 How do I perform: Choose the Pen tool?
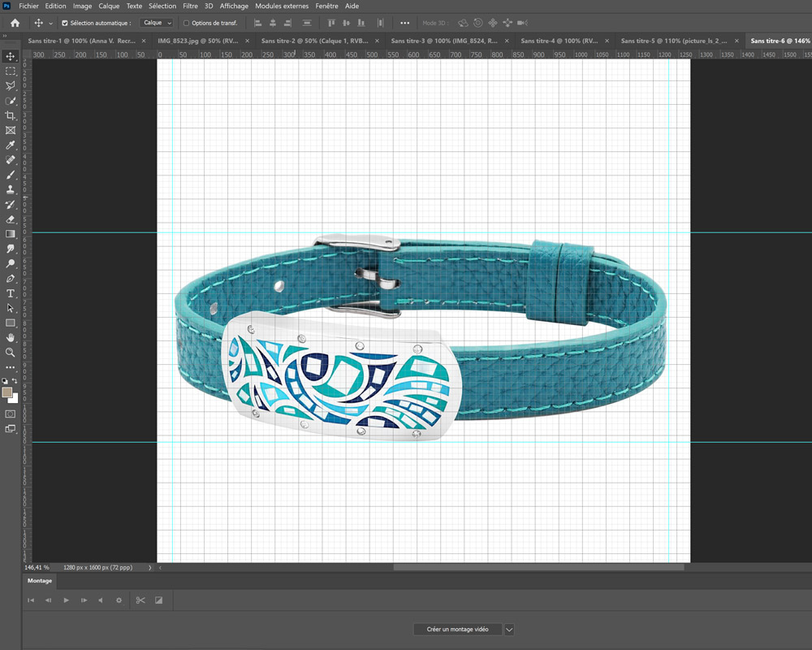point(11,278)
